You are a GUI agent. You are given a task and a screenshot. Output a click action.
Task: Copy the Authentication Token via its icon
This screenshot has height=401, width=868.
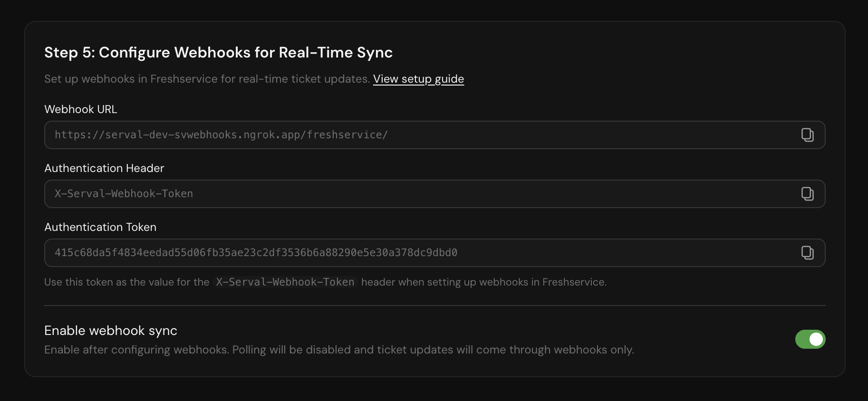[807, 253]
